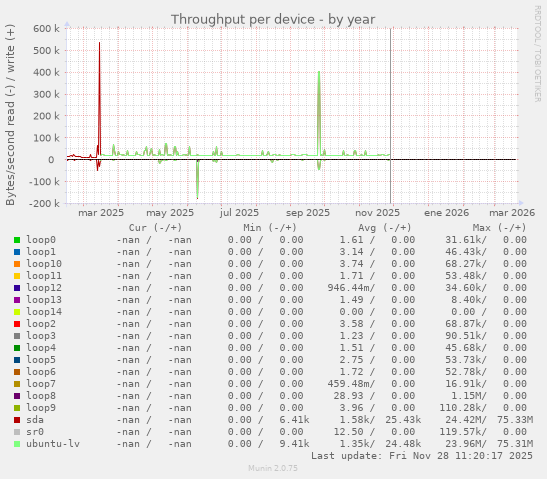Screen dimensions: 547x479
Task: Select the sda legend label
Action: pos(35,420)
